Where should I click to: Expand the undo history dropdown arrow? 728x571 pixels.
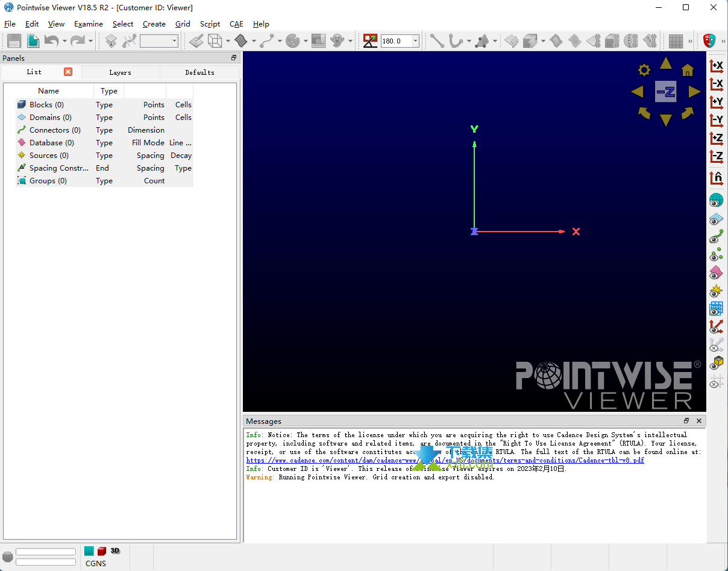point(64,41)
